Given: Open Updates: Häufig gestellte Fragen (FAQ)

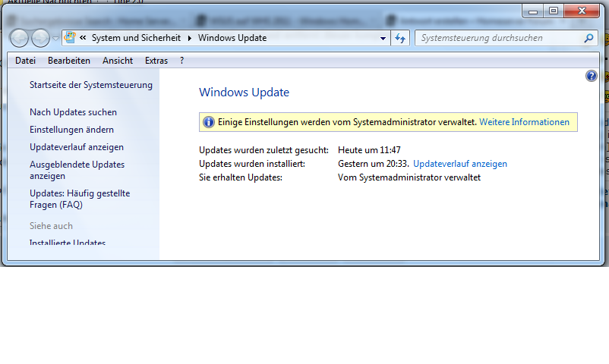Looking at the screenshot, I should pos(80,199).
